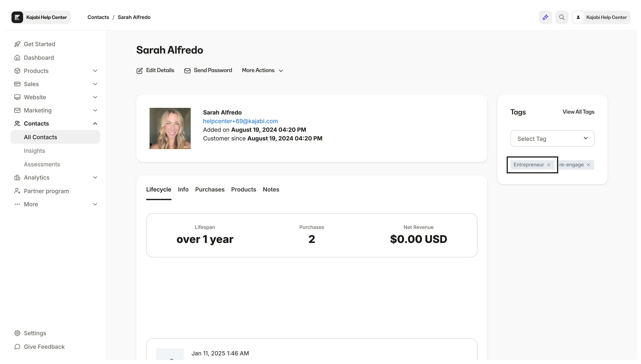Remove the Entrepreneur tag with its X
641x364 pixels.
pos(549,165)
